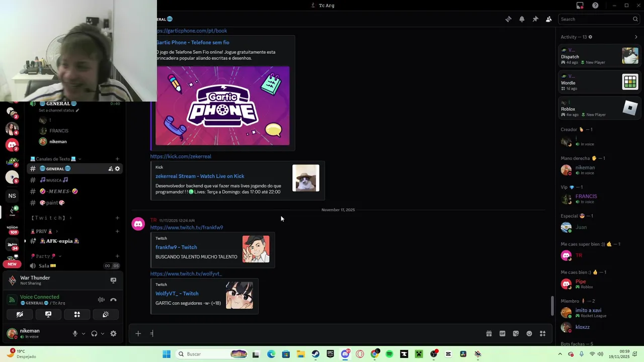This screenshot has width=644, height=362.
Task: Expand the PRIV category
Action: (x=44, y=231)
